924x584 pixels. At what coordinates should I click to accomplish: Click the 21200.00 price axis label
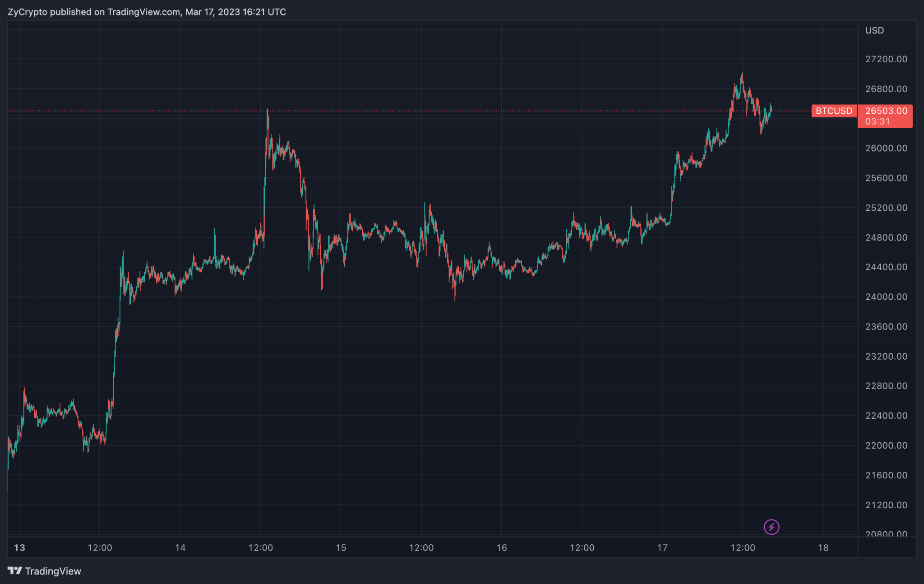pos(886,505)
